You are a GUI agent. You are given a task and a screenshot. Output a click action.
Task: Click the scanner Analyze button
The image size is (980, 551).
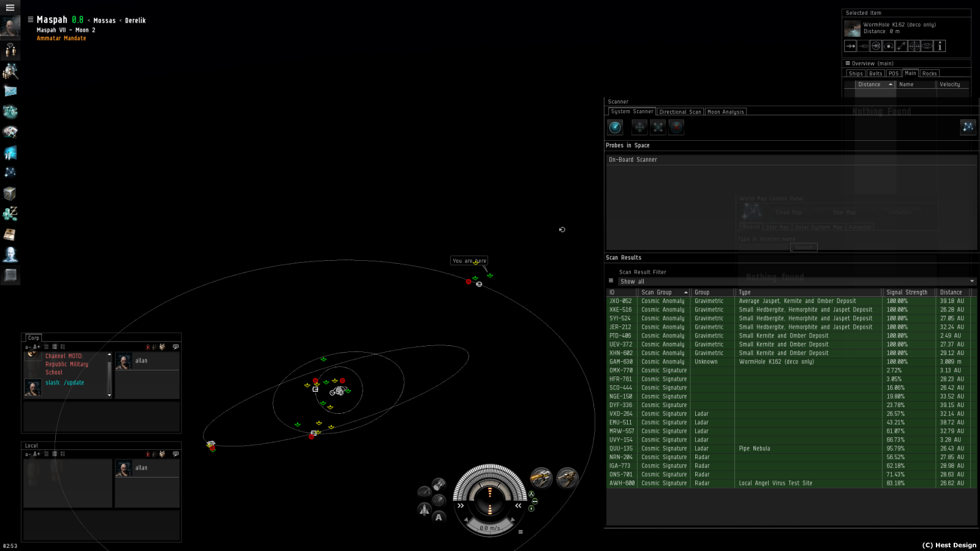click(615, 127)
